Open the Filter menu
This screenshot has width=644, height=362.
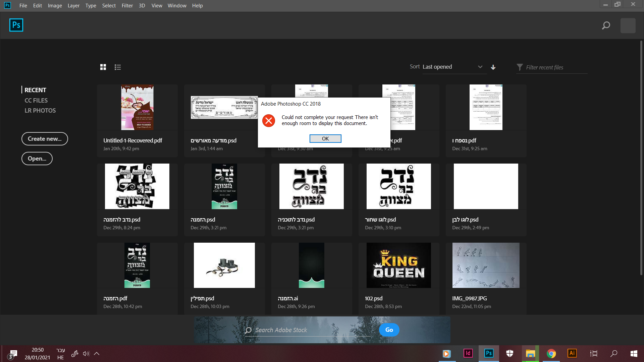coord(127,5)
